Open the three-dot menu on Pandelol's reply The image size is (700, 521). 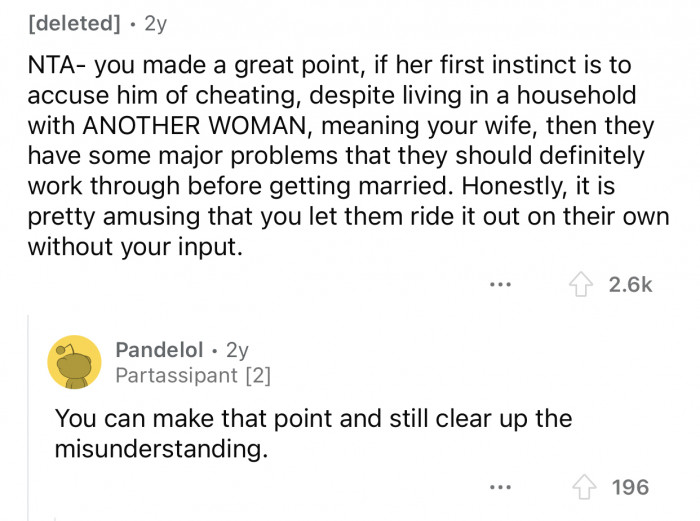click(500, 487)
